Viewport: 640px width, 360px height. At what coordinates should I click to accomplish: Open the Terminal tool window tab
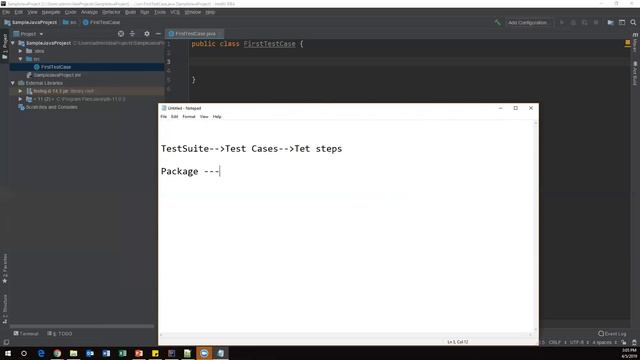tap(26, 334)
